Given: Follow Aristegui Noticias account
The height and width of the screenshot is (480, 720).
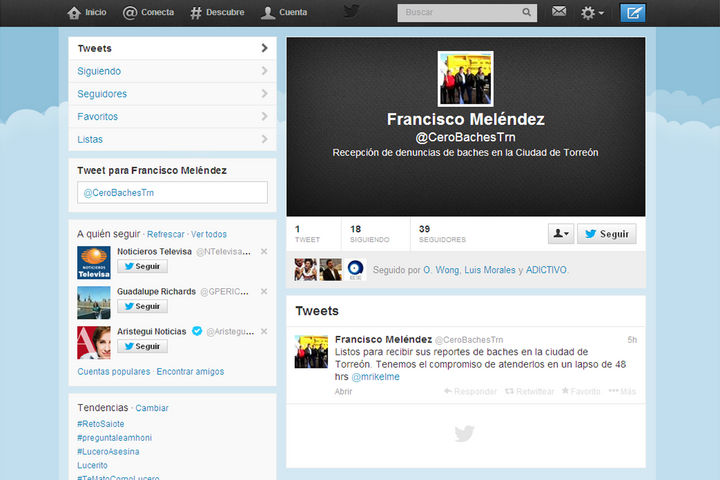Looking at the screenshot, I should (x=142, y=346).
